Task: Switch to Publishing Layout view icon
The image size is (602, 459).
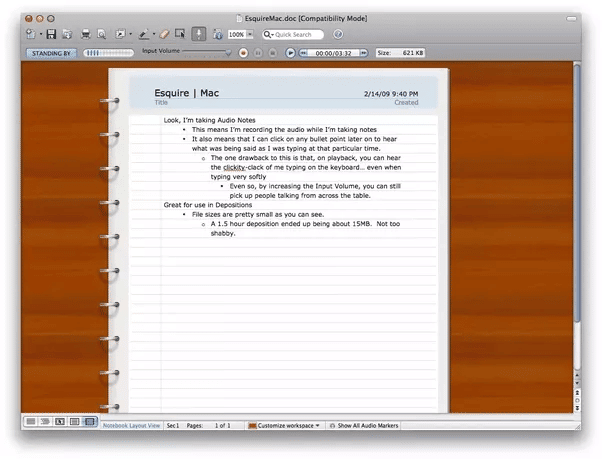Action: [60, 421]
